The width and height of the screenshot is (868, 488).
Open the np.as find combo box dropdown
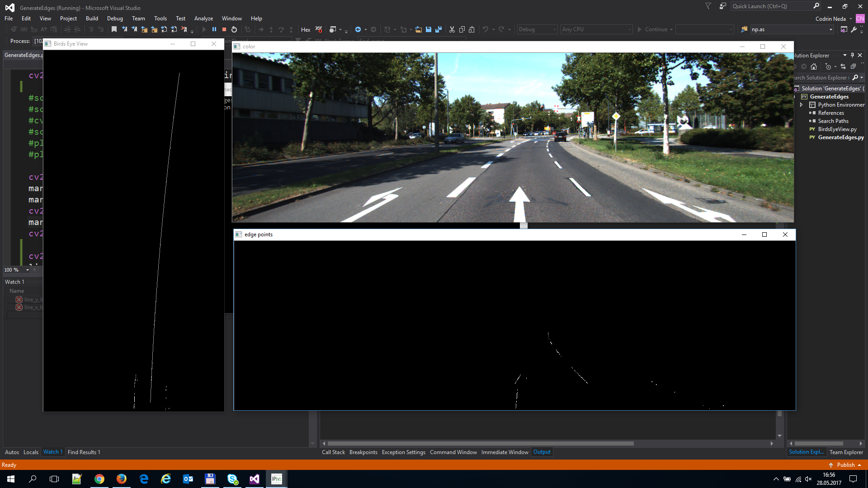pos(831,29)
